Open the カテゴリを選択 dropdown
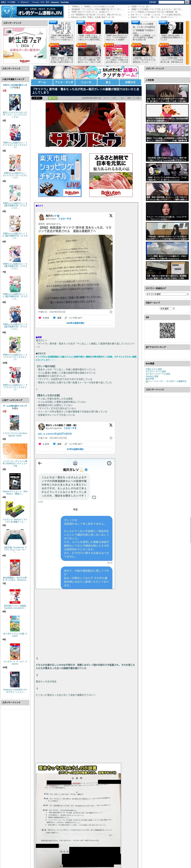 click(x=167, y=294)
